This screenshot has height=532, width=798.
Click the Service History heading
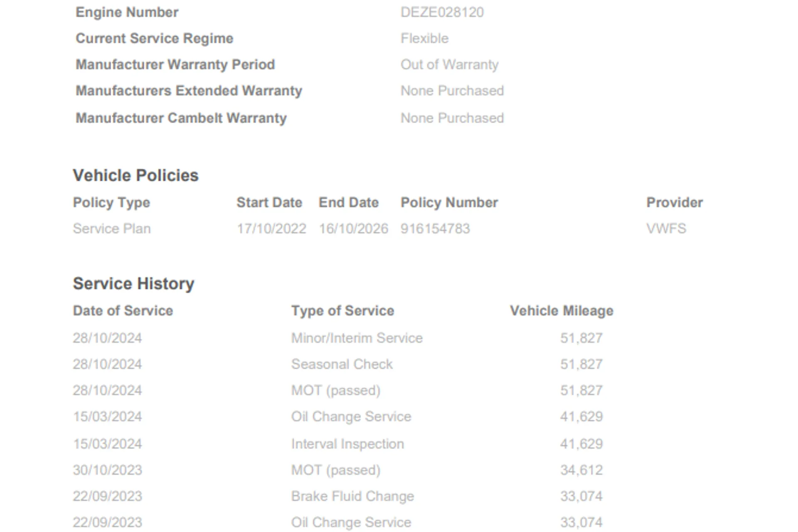(133, 284)
